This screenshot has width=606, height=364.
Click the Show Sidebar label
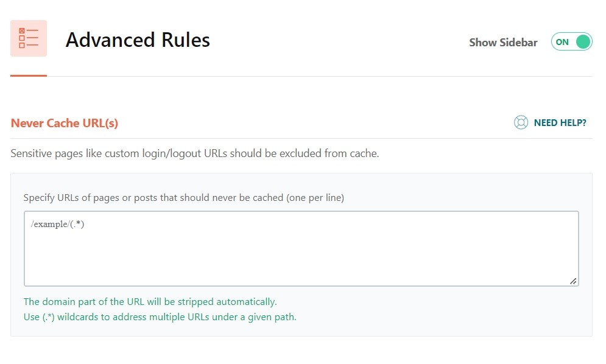click(503, 43)
